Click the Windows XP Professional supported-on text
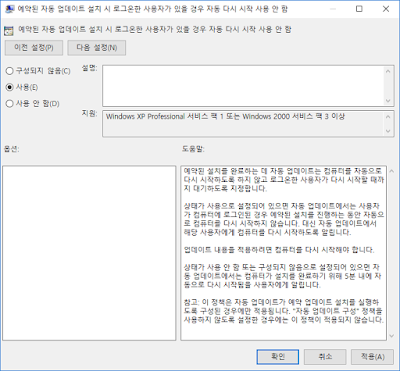Screen dimensions: 400x371 pos(225,117)
